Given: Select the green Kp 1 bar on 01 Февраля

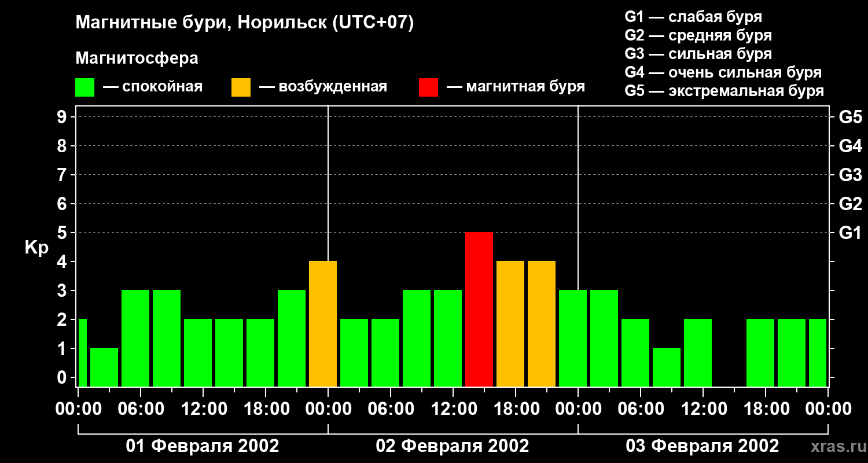Looking at the screenshot, I should [x=104, y=367].
